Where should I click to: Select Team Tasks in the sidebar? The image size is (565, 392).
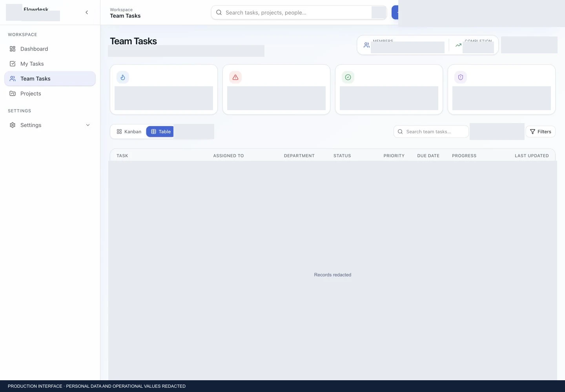coord(50,79)
